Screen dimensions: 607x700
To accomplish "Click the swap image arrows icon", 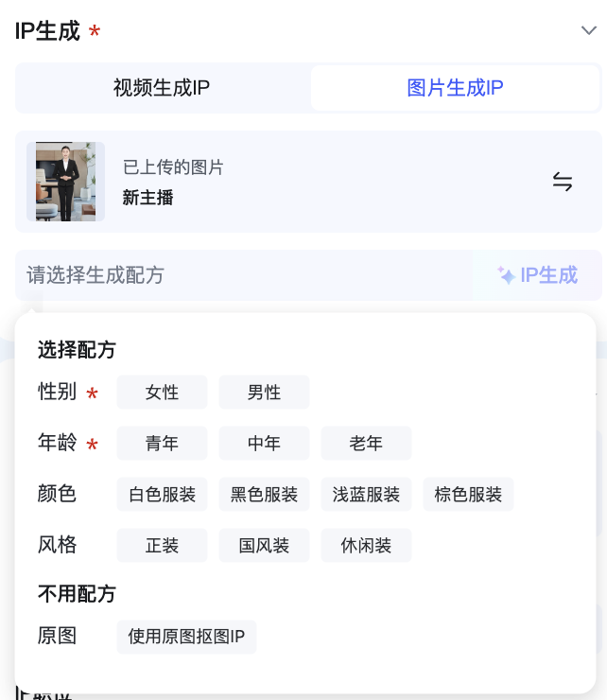I will tap(563, 182).
